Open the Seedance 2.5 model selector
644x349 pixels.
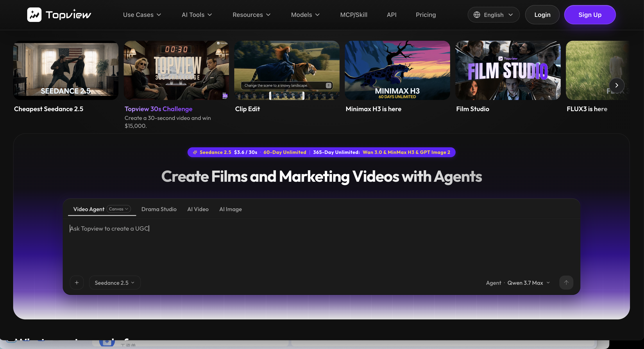point(115,283)
